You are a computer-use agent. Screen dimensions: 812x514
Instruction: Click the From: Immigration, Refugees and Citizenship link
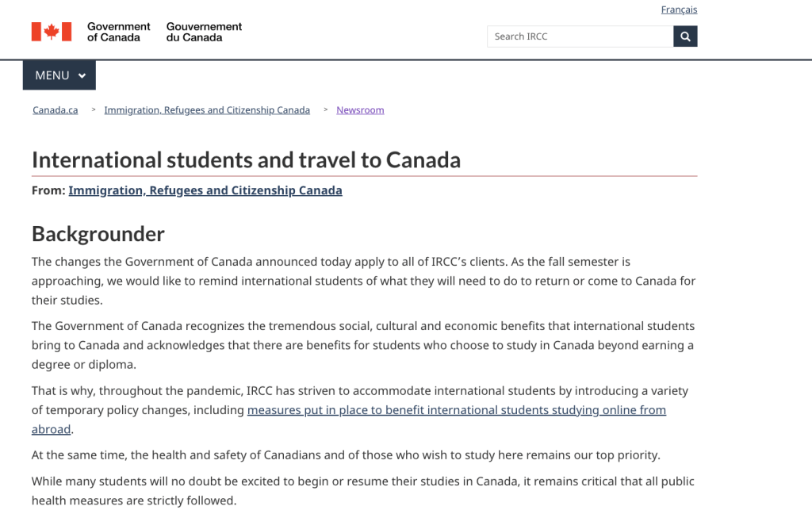[205, 190]
